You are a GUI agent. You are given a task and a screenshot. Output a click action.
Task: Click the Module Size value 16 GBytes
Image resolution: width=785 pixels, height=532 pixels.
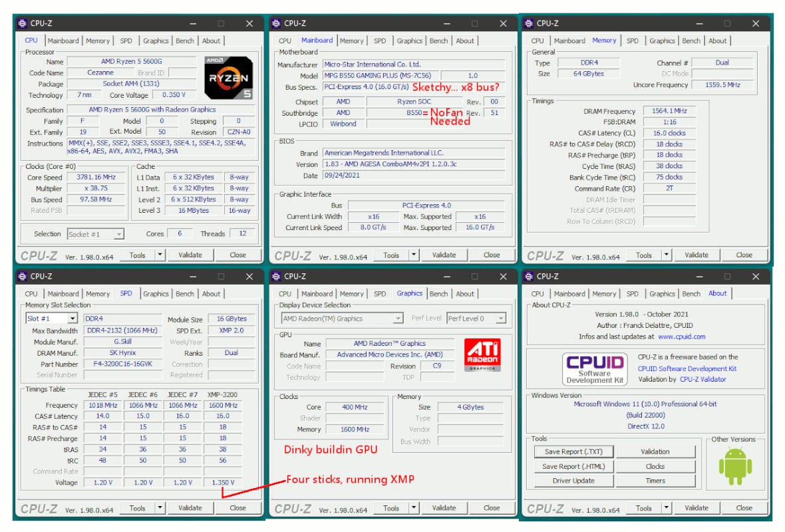(x=232, y=319)
